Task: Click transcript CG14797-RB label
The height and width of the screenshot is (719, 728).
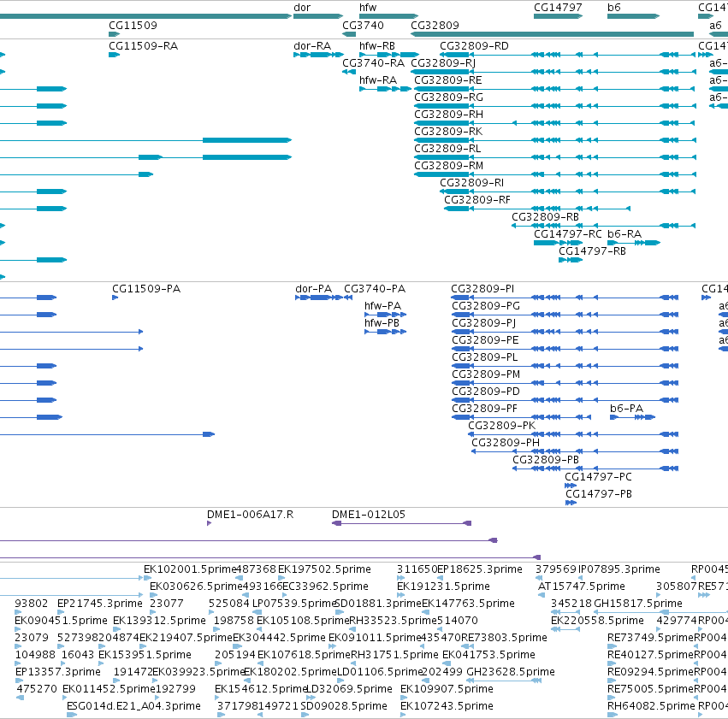Action: [x=593, y=251]
